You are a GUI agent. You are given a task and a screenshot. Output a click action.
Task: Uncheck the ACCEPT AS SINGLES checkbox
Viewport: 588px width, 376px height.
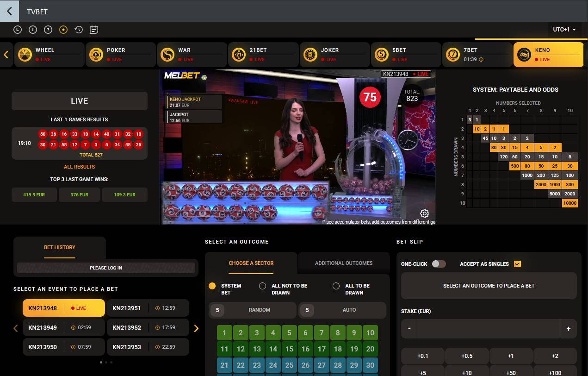coord(517,264)
